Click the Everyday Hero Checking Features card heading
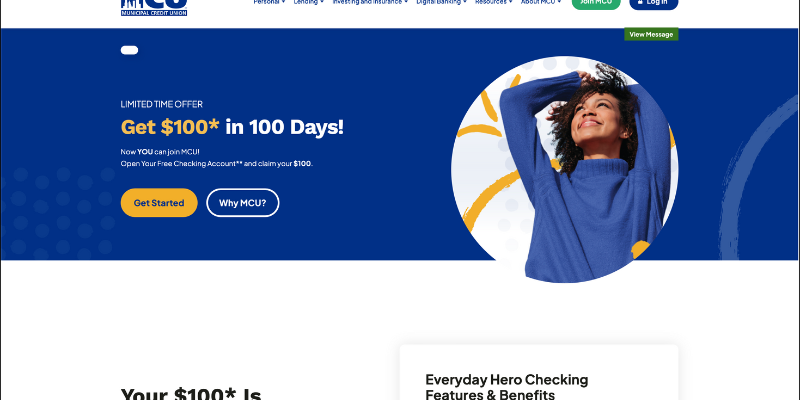Viewport: 800px width, 400px height. point(507,387)
